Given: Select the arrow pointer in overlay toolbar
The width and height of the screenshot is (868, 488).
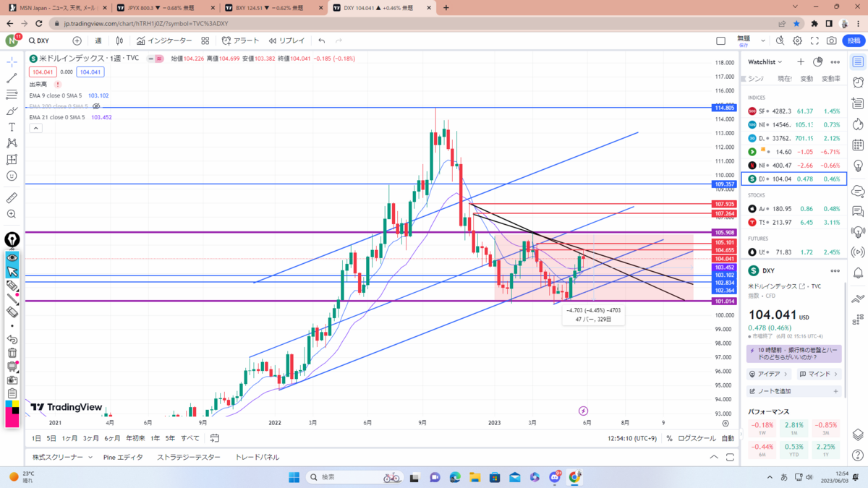Looking at the screenshot, I should [12, 272].
